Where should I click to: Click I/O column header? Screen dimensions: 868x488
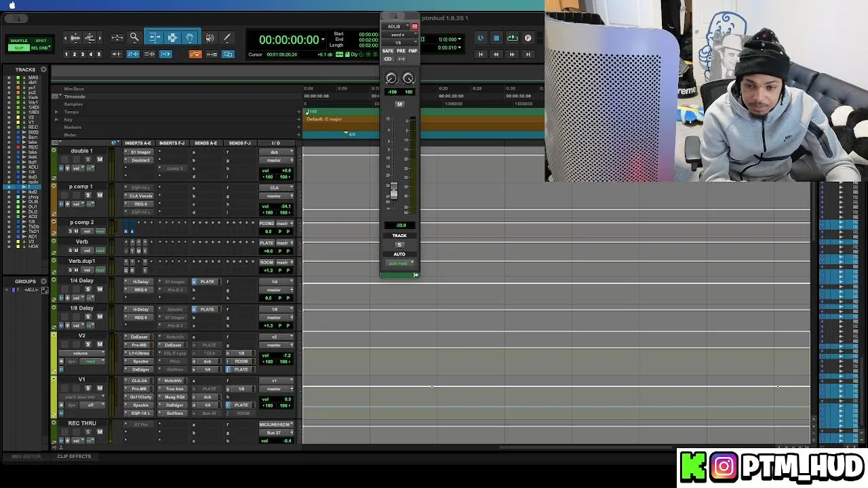[x=276, y=143]
